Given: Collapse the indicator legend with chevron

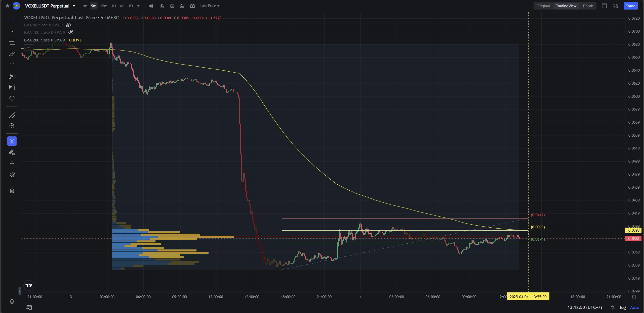Looking at the screenshot, I should click(x=28, y=47).
